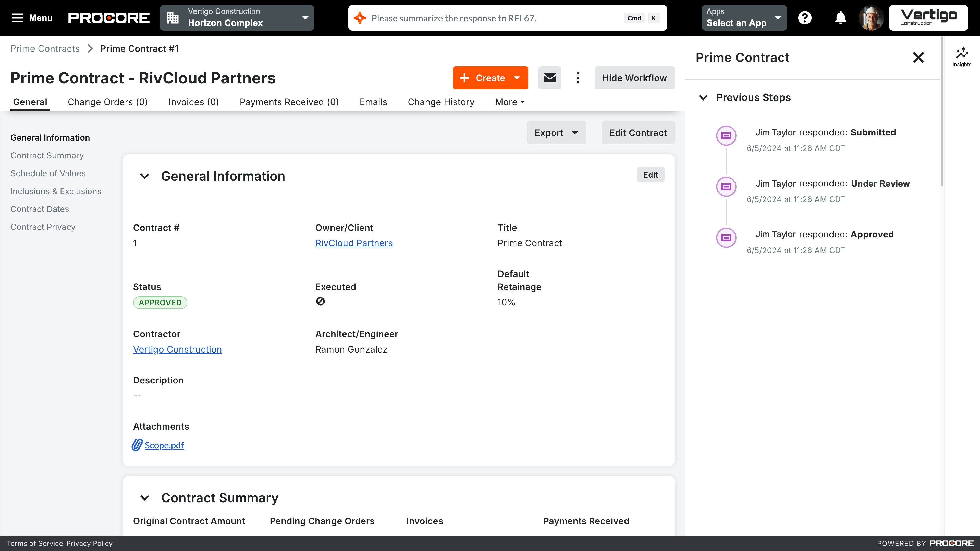Switch to the Emails tab
980x551 pixels.
[x=373, y=102]
